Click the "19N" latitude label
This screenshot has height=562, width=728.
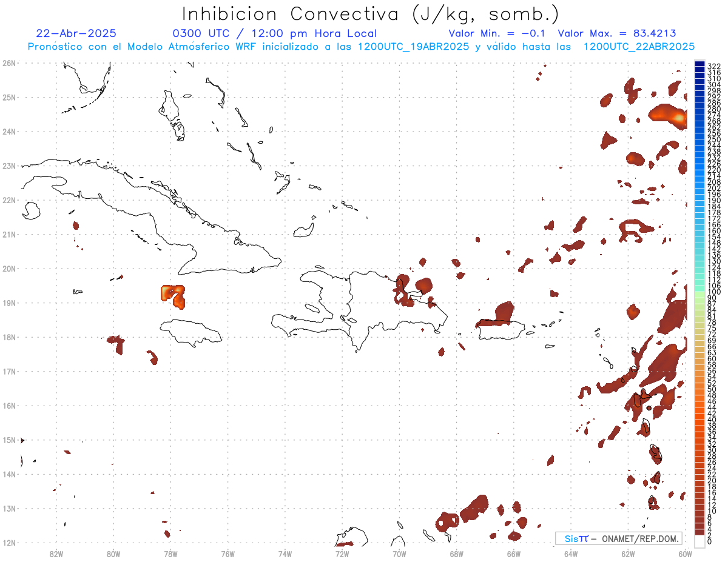8,303
